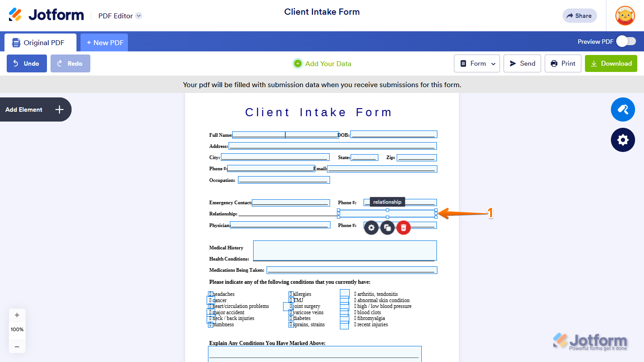Delete the relationship field with trash icon
The height and width of the screenshot is (362, 644).
[x=403, y=227]
